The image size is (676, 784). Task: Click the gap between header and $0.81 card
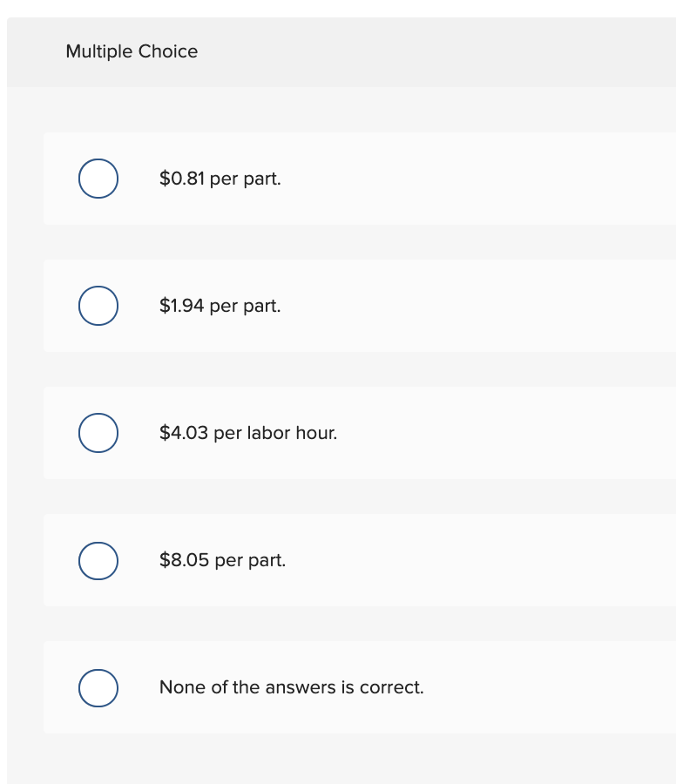pyautogui.click(x=348, y=110)
